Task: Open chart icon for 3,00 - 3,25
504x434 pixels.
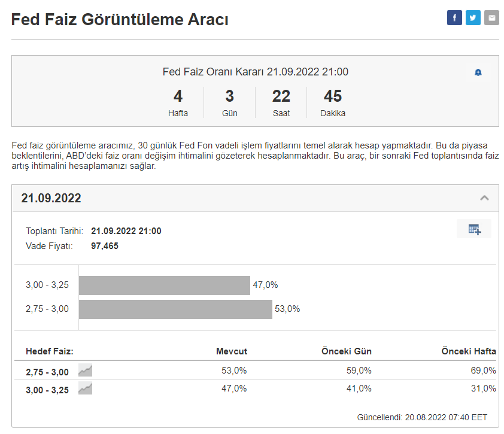Action: pyautogui.click(x=86, y=389)
